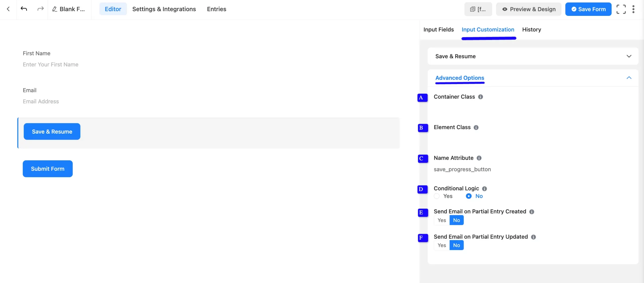Collapse the Advanced Options section

(x=629, y=78)
